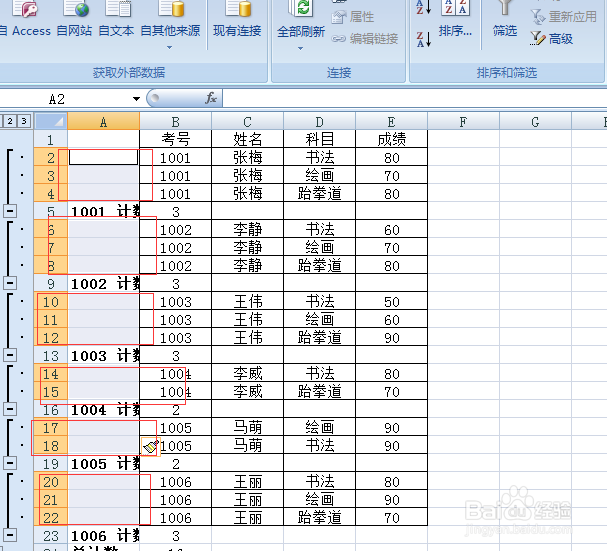Open the Name Box dropdown arrow

coord(136,99)
